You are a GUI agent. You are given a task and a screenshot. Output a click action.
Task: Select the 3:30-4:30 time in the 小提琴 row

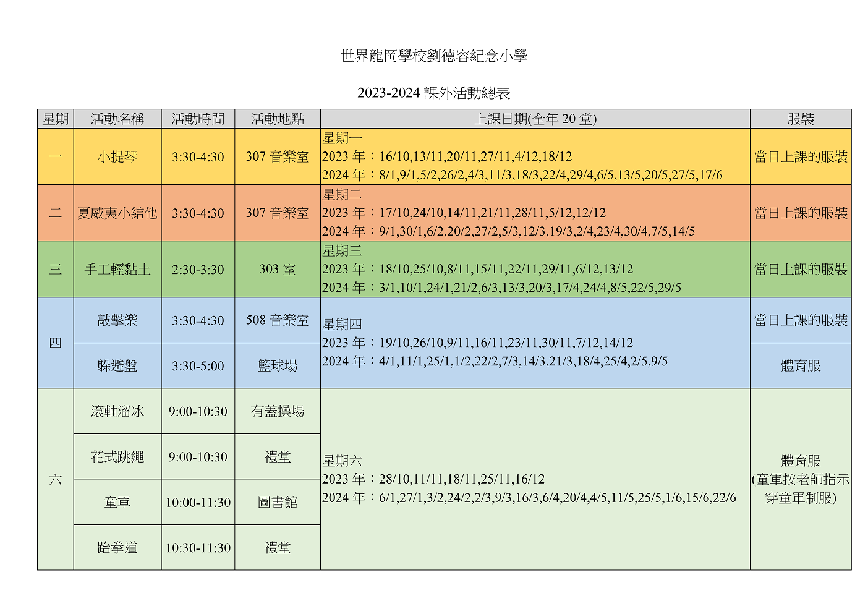pos(198,157)
